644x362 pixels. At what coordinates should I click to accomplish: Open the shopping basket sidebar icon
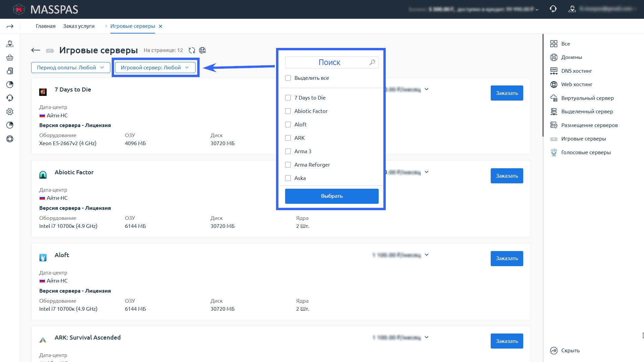[10, 57]
